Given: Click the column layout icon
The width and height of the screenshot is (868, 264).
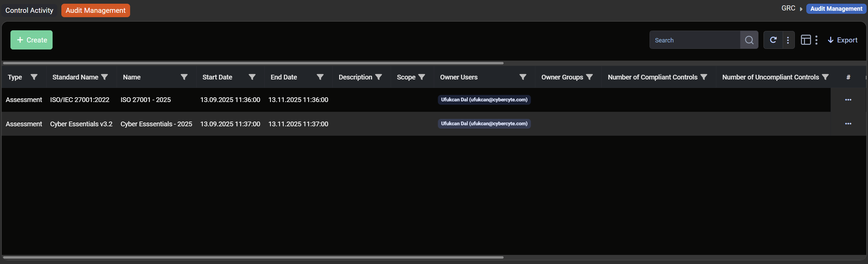Looking at the screenshot, I should point(806,40).
